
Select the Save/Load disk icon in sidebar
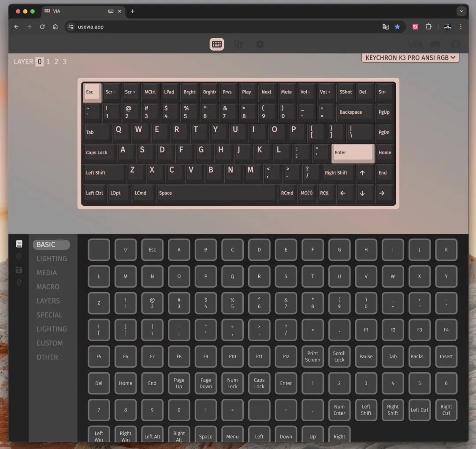pyautogui.click(x=19, y=270)
